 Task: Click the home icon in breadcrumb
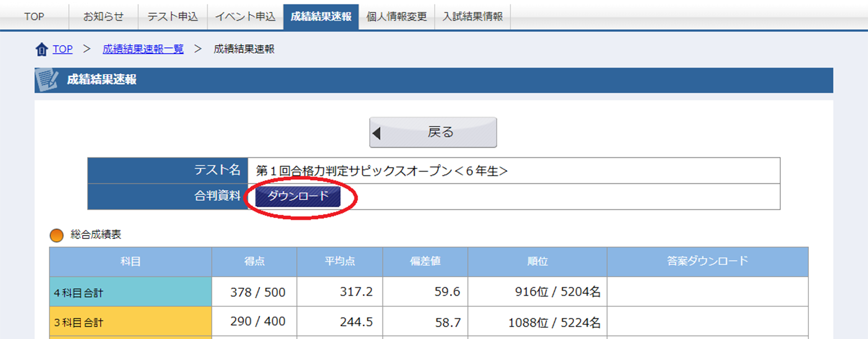click(42, 49)
